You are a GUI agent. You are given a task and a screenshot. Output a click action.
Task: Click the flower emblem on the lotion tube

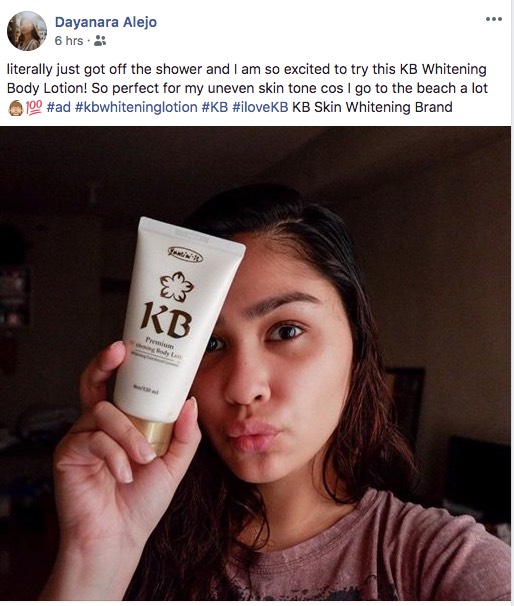pyautogui.click(x=177, y=286)
